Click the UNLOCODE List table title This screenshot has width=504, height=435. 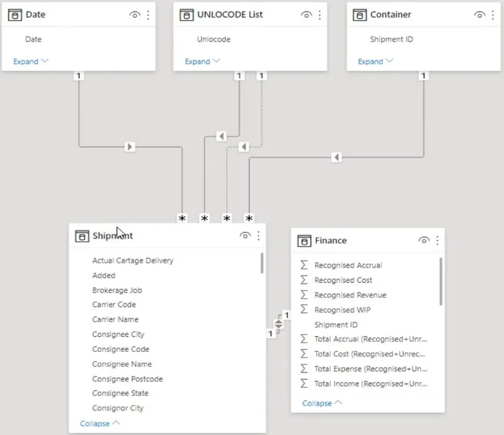(x=230, y=14)
